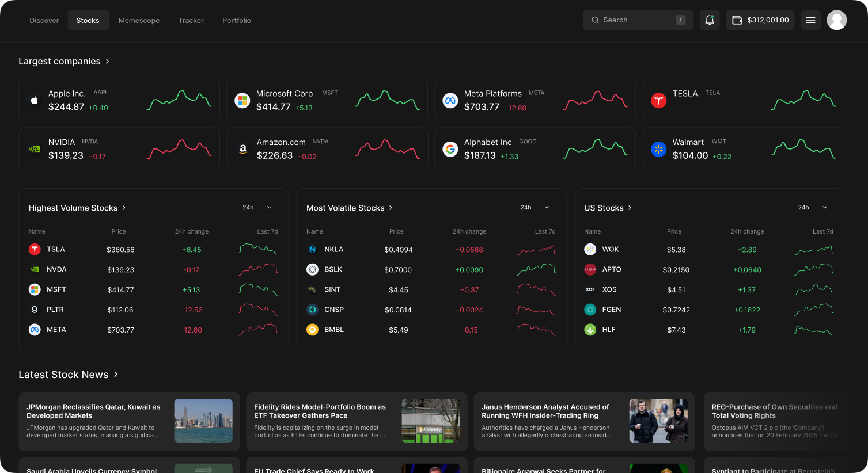
Task: Click the SINT stock icon
Action: click(312, 289)
